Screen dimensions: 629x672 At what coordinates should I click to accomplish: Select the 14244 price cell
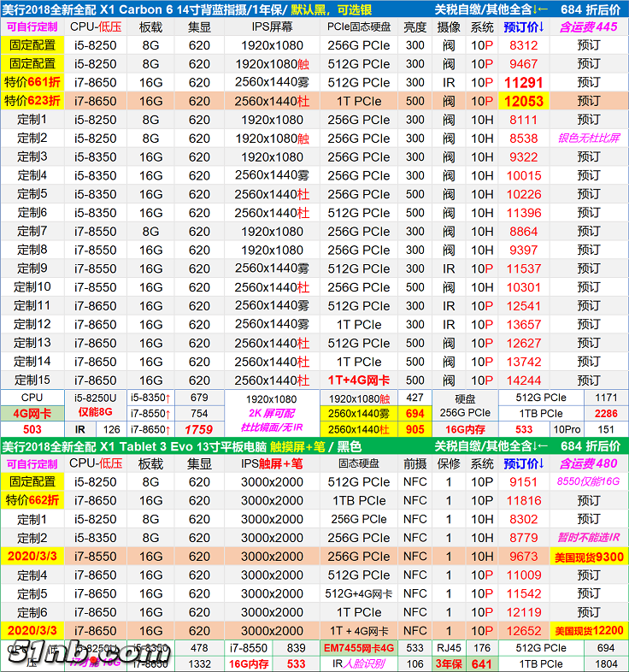coord(524,380)
